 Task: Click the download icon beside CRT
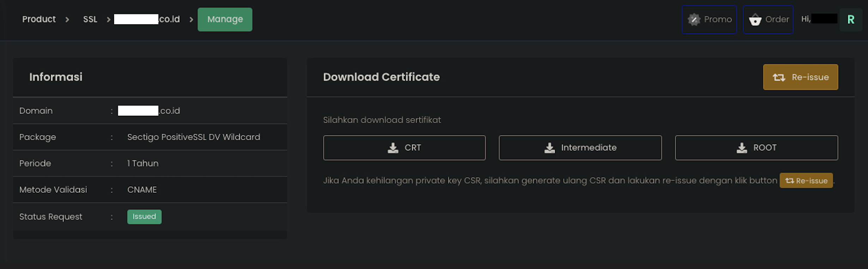pos(393,148)
